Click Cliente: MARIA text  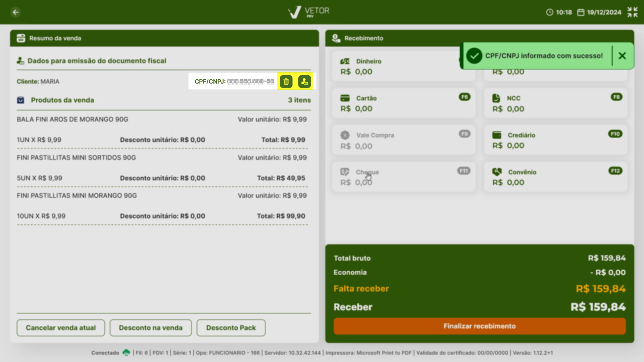click(38, 82)
